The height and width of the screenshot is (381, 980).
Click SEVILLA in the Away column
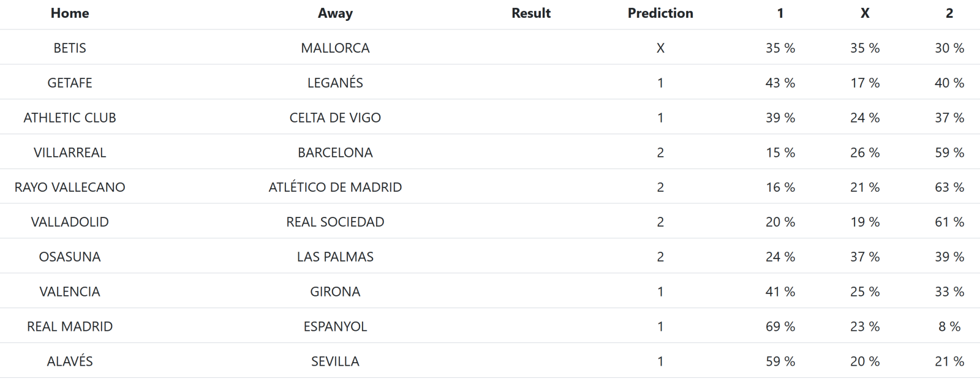(335, 361)
